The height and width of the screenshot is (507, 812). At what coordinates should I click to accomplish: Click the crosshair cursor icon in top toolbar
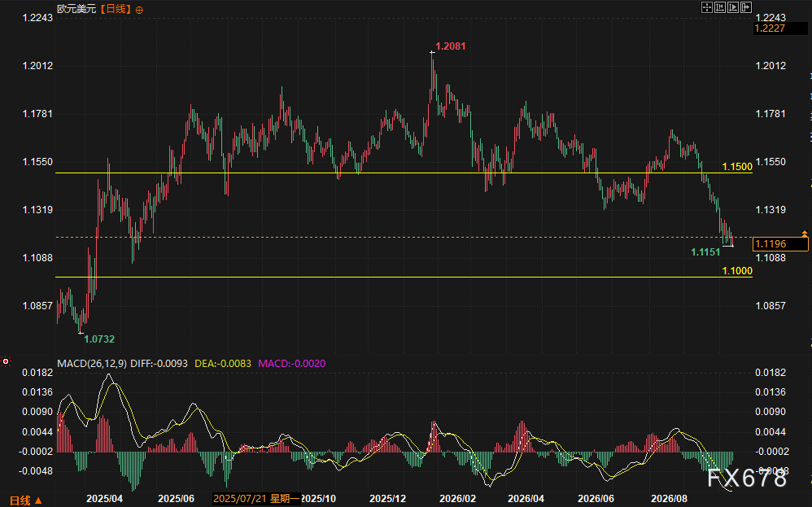707,7
